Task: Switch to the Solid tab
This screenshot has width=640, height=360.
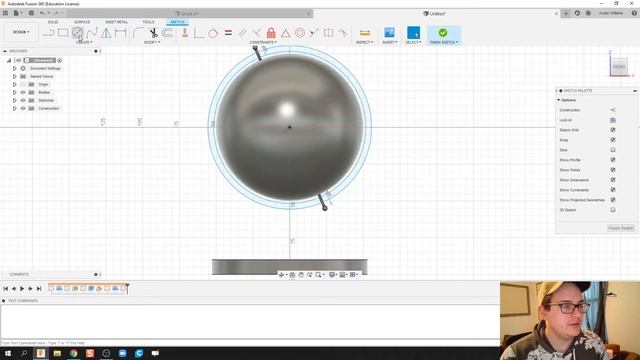Action: point(53,22)
